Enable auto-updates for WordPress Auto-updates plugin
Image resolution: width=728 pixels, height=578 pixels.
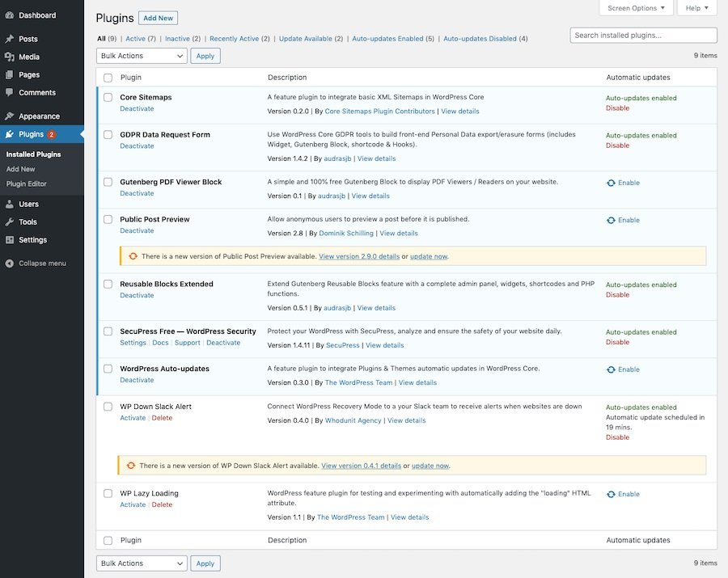629,369
